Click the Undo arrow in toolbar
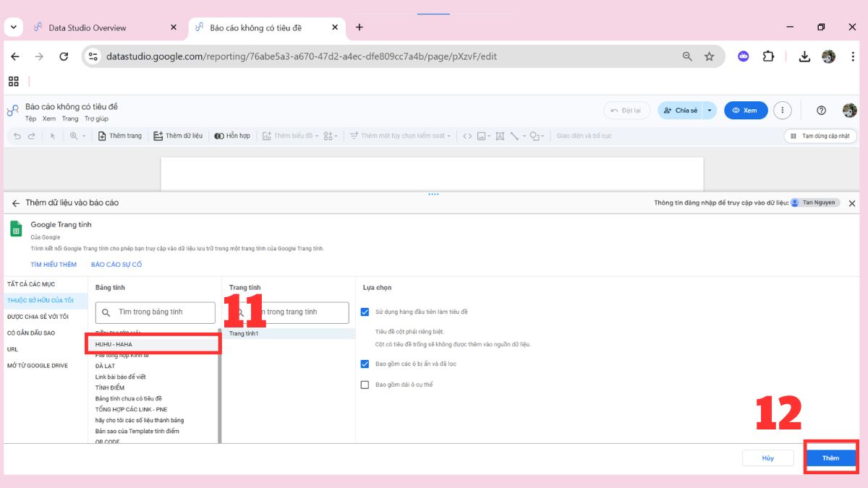The height and width of the screenshot is (488, 868). click(x=17, y=136)
